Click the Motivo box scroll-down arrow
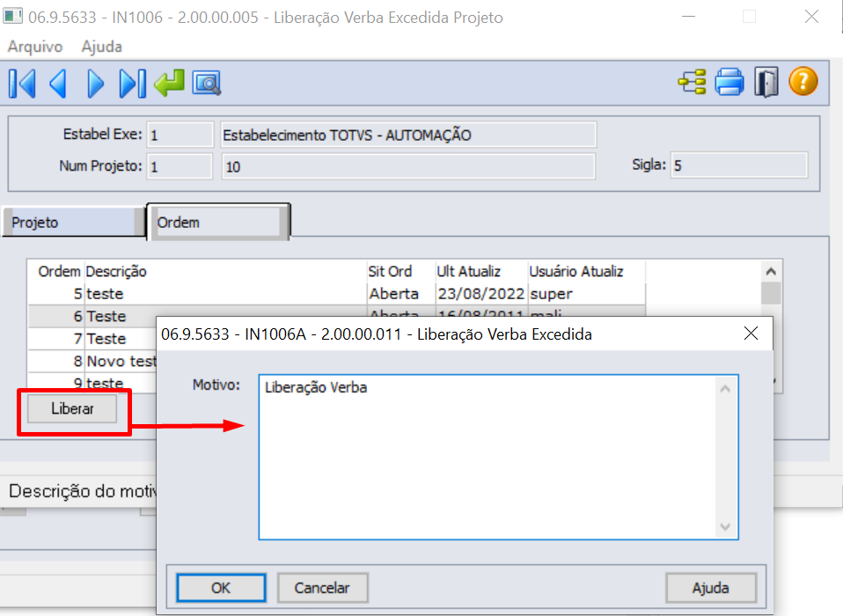This screenshot has height=616, width=843. pos(725,527)
